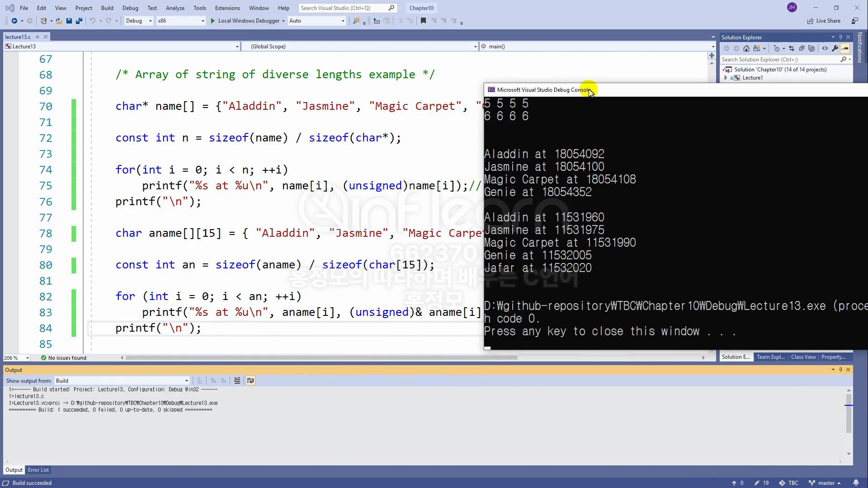
Task: Click the TBC repository in status bar
Action: [789, 483]
